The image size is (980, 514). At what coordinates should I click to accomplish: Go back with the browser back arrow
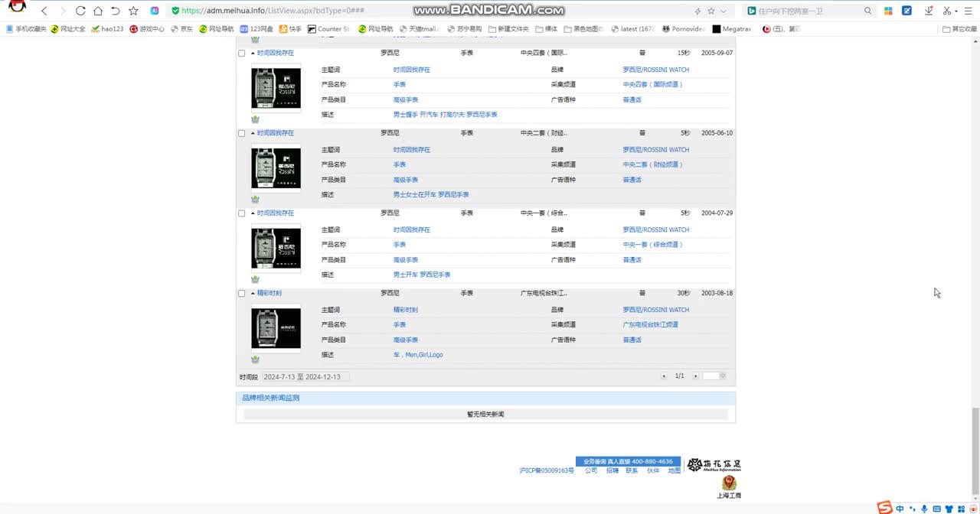(x=44, y=11)
